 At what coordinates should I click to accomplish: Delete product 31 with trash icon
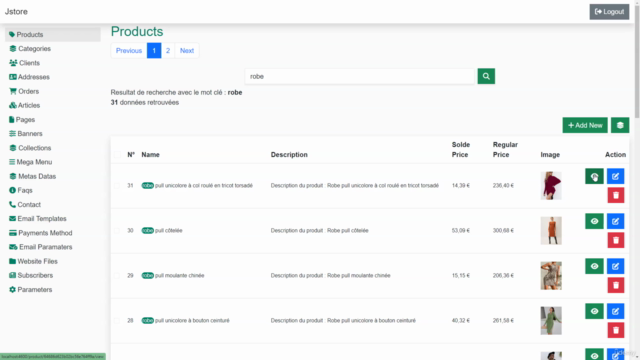coord(616,195)
